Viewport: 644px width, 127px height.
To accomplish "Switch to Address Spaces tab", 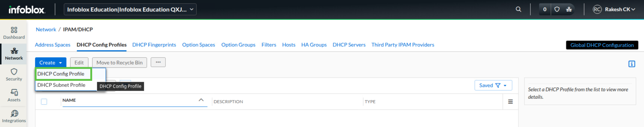I will coord(52,45).
